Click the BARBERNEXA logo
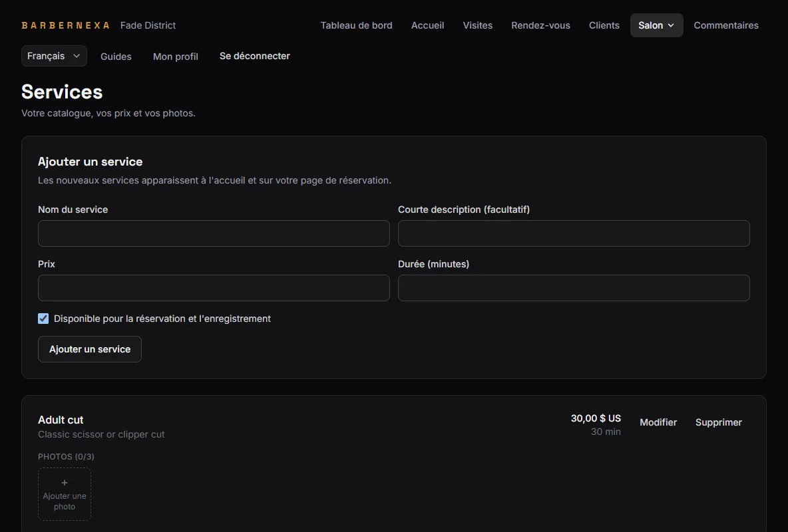 [65, 25]
